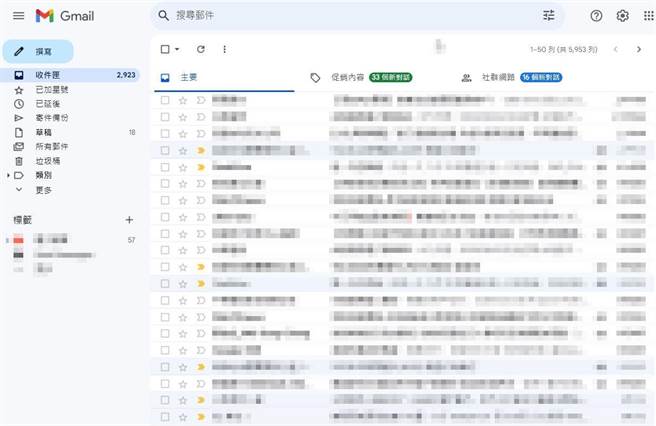Click the 1–50 列 pagination text
The image size is (656, 426).
click(564, 49)
